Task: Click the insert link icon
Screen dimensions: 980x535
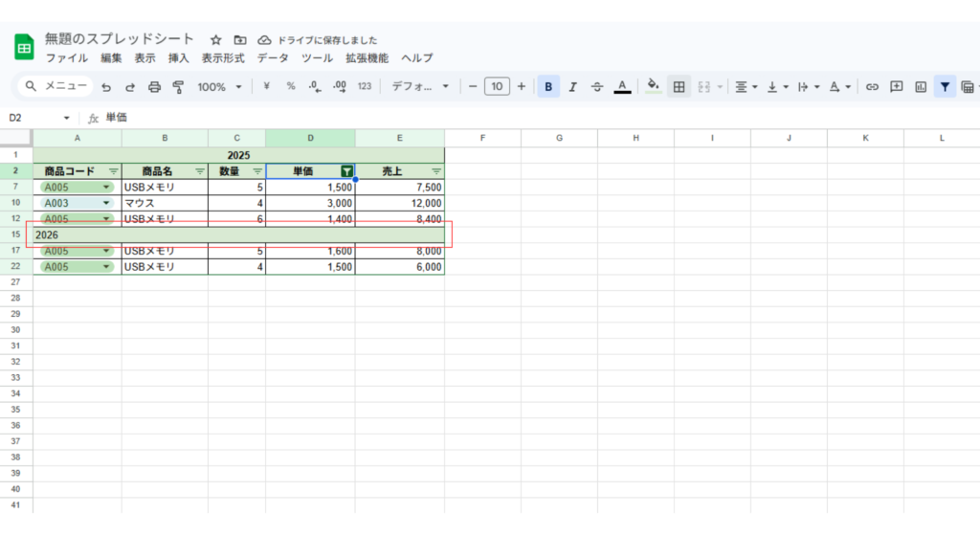Action: [872, 87]
